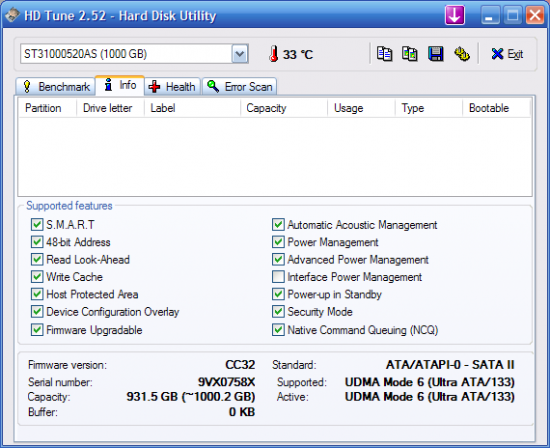Click the Partition column header

[47, 108]
